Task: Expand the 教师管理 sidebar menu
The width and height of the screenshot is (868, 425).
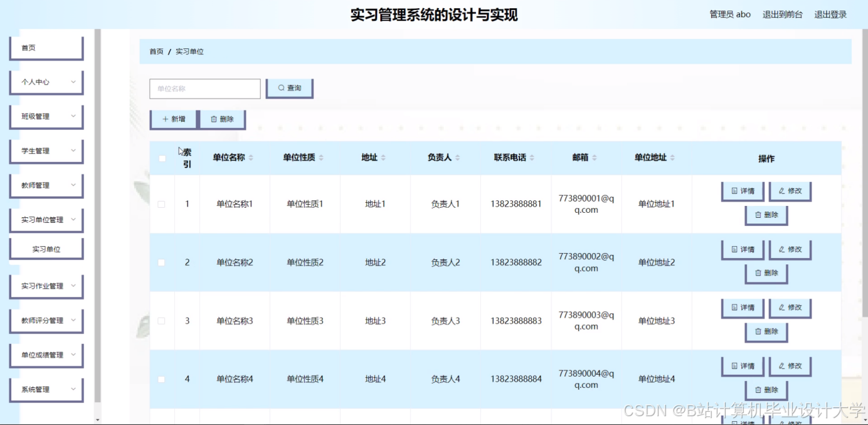Action: point(46,186)
